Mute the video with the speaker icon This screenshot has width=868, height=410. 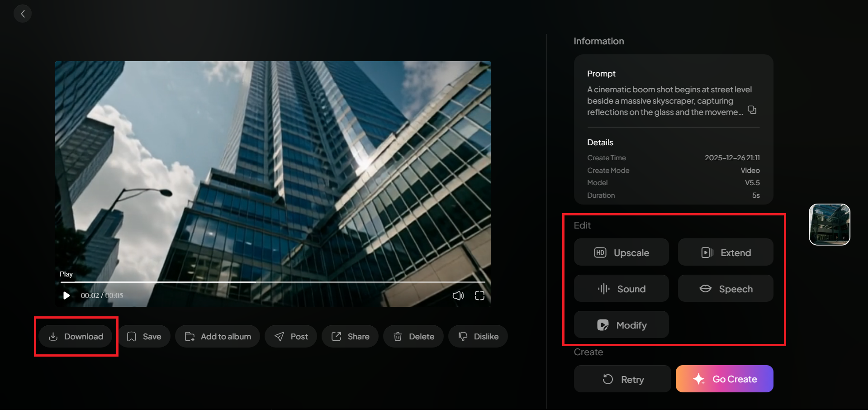click(x=458, y=296)
